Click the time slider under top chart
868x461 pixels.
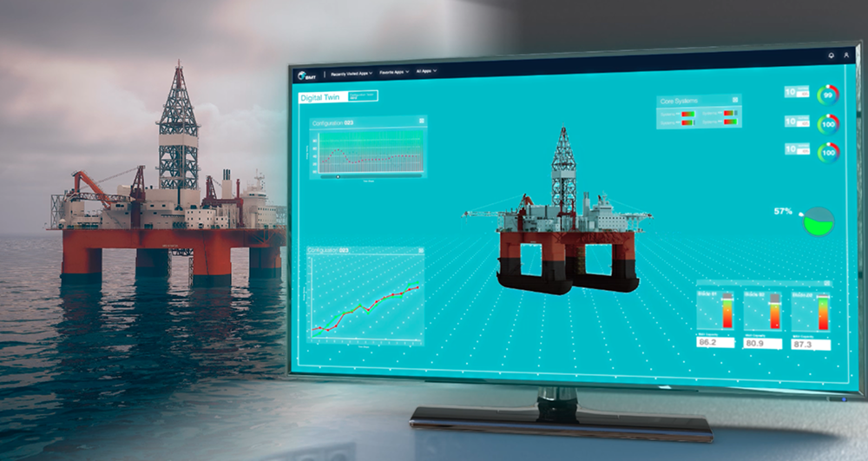coord(338,176)
